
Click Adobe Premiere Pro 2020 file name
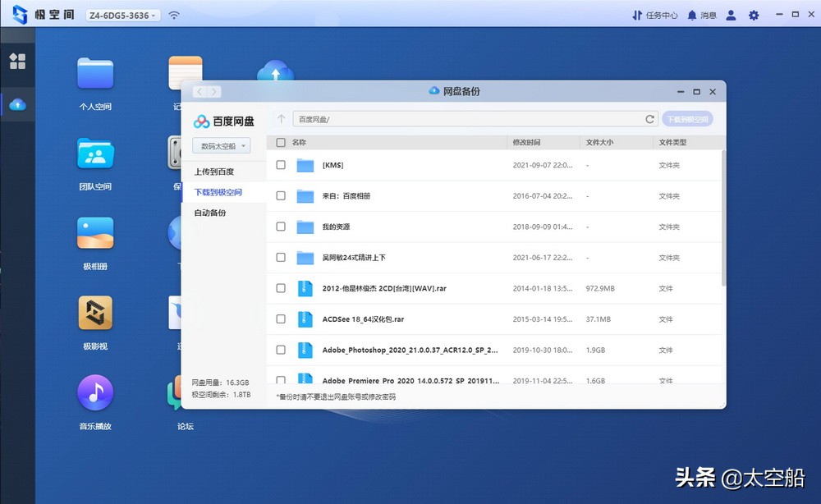point(410,381)
